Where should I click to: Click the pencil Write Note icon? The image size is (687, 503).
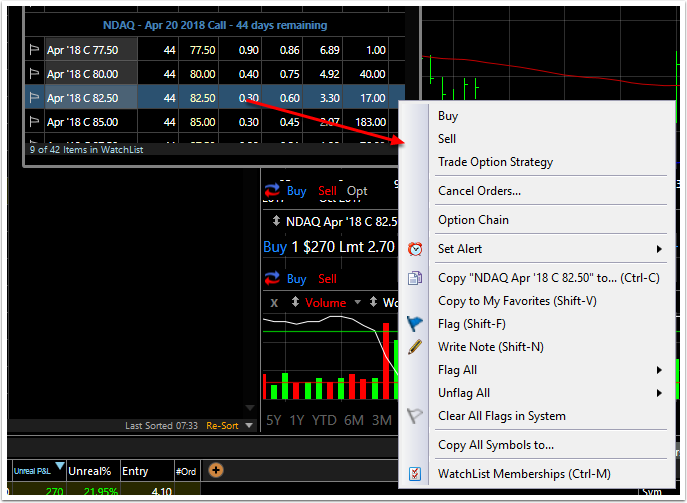click(415, 347)
